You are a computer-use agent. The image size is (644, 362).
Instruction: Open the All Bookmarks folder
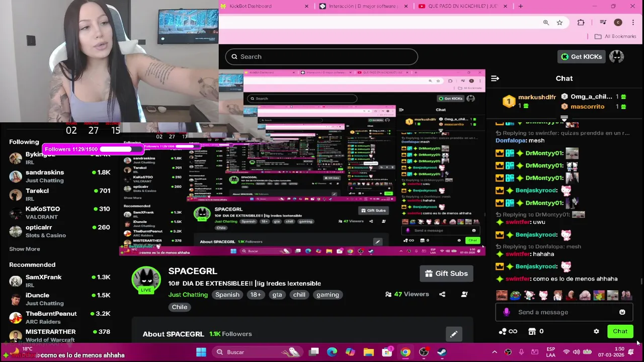click(615, 36)
